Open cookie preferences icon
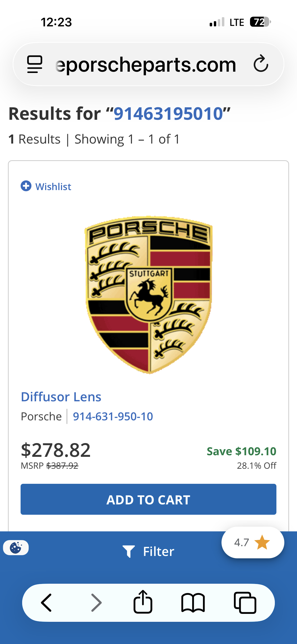 [16, 548]
